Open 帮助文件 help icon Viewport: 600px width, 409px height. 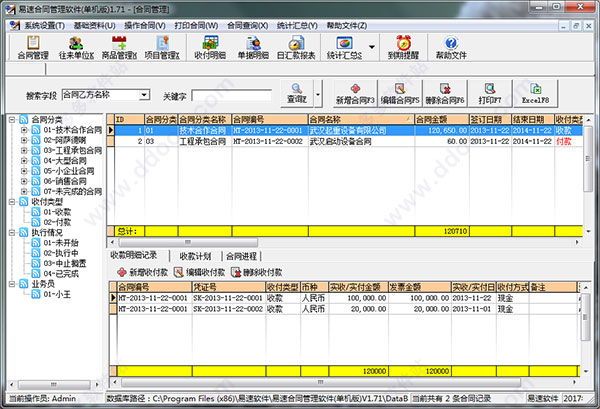451,47
